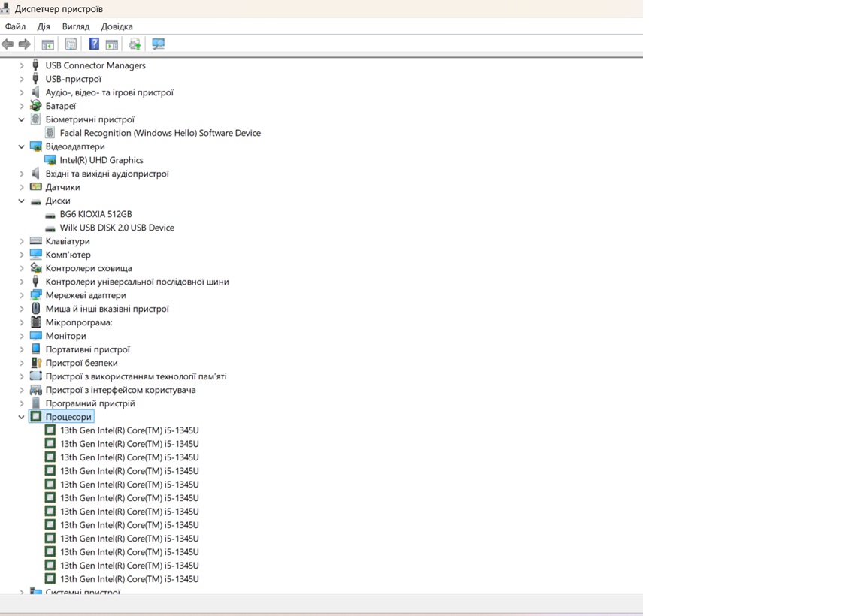
Task: Click the blue Help question mark icon
Action: (94, 44)
